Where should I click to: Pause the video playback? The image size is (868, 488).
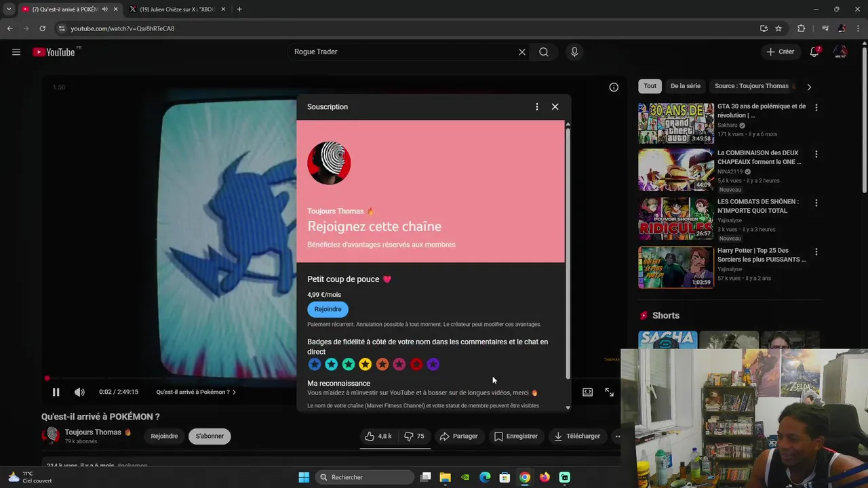click(x=56, y=392)
